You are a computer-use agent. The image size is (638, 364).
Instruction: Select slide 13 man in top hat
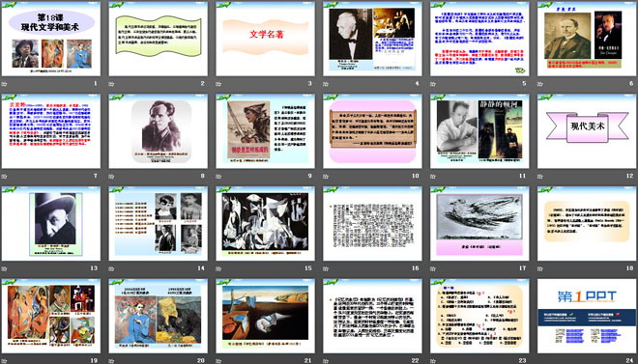[x=51, y=223]
